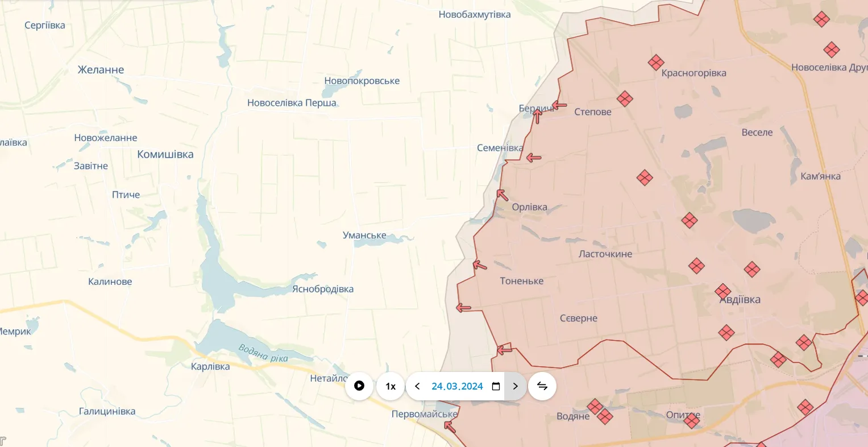
Task: Select the Желанне settlement label
Action: [101, 70]
